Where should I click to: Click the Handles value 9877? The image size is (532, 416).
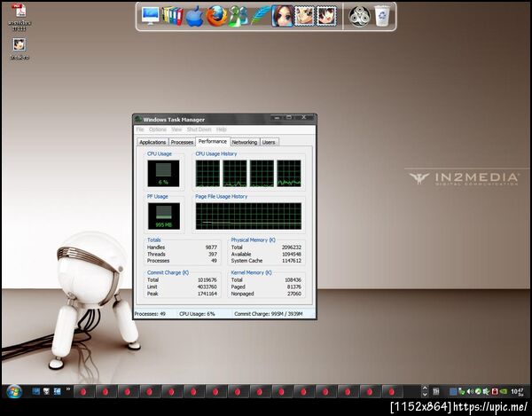coord(211,247)
